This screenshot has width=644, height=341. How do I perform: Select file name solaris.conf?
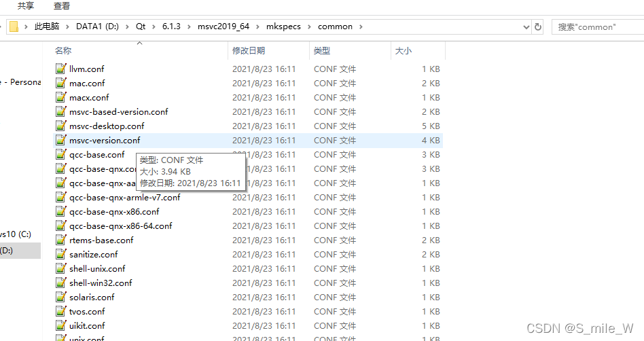[92, 297]
